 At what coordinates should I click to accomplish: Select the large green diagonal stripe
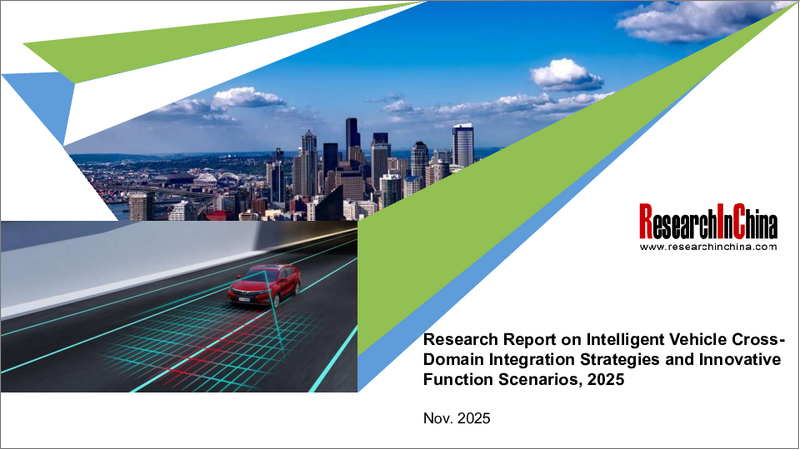560,200
